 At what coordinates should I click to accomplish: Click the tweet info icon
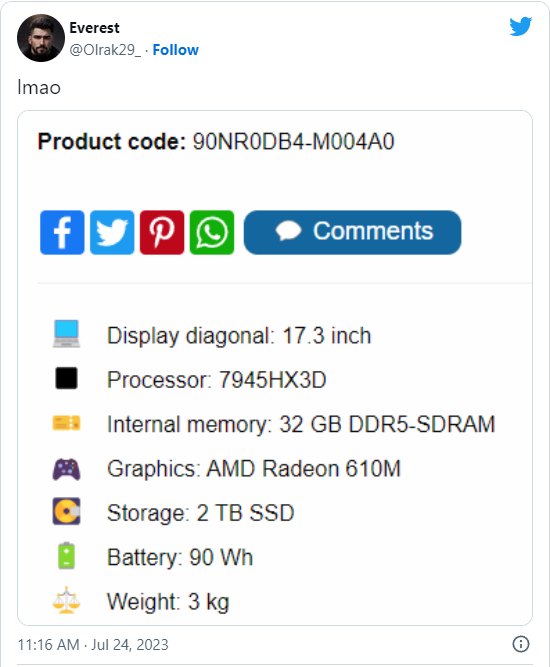tap(521, 644)
